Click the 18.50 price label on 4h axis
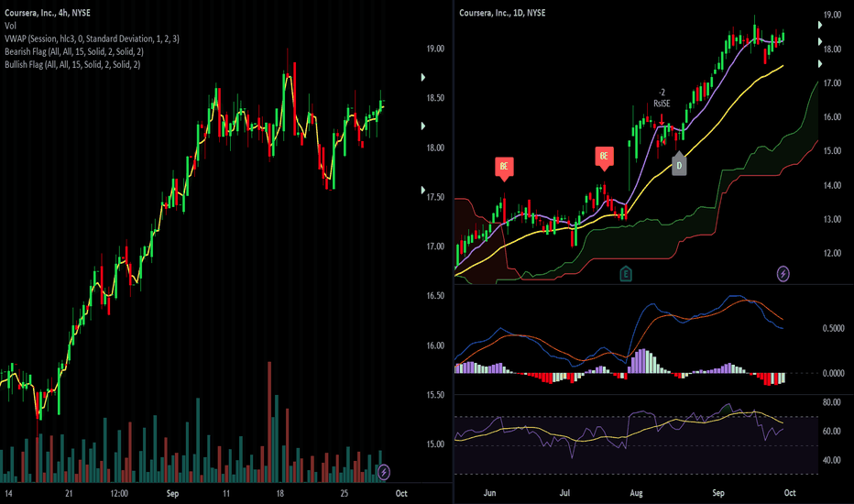Image resolution: width=854 pixels, height=504 pixels. coord(435,98)
